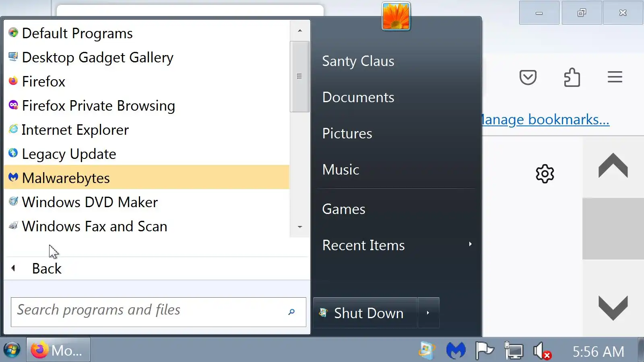Image resolution: width=644 pixels, height=362 pixels.
Task: Click scroll up arrow of programs list
Action: pos(300,31)
